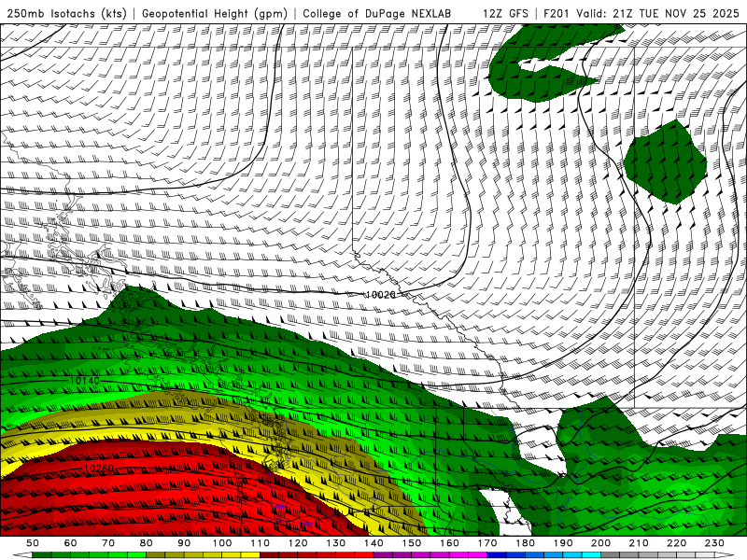
Task: Click the 10020 height contour label
Action: [380, 295]
